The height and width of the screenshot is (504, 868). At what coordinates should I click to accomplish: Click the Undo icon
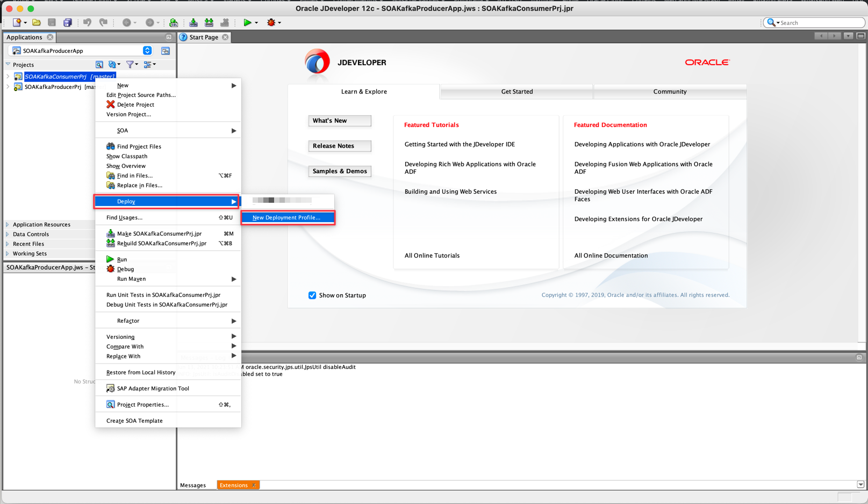click(x=86, y=22)
